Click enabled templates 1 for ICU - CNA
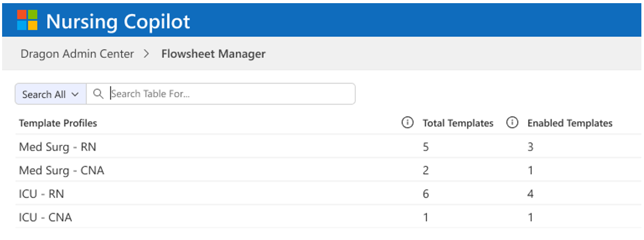Image resolution: width=644 pixels, height=240 pixels. tap(531, 217)
